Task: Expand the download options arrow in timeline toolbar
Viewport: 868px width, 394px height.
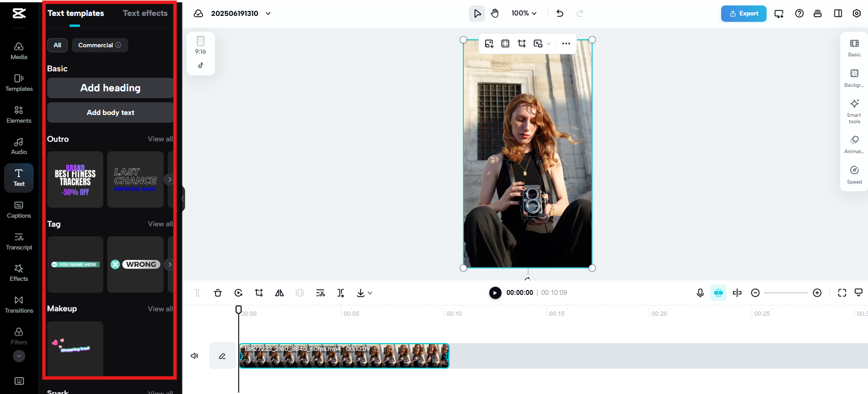Action: coord(370,293)
